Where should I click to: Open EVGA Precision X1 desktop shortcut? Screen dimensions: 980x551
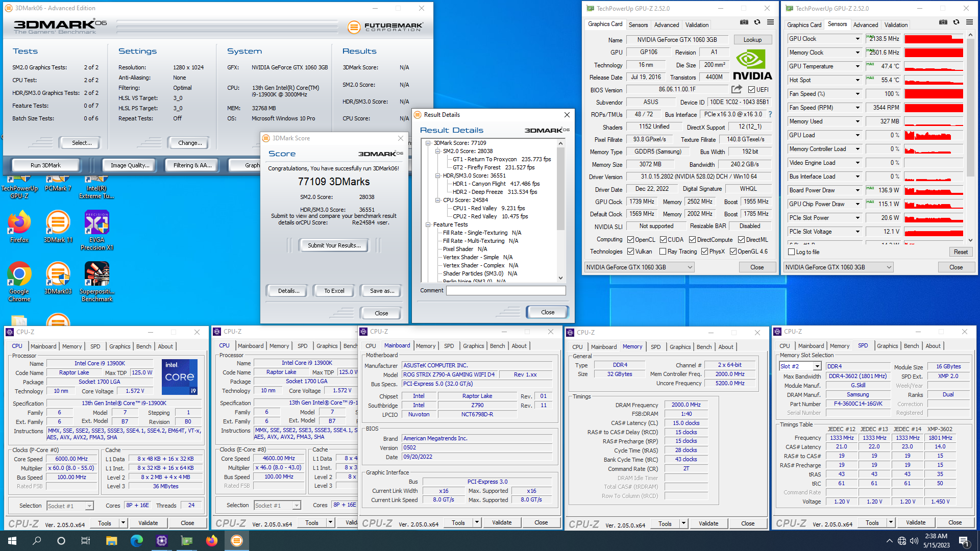click(x=96, y=231)
